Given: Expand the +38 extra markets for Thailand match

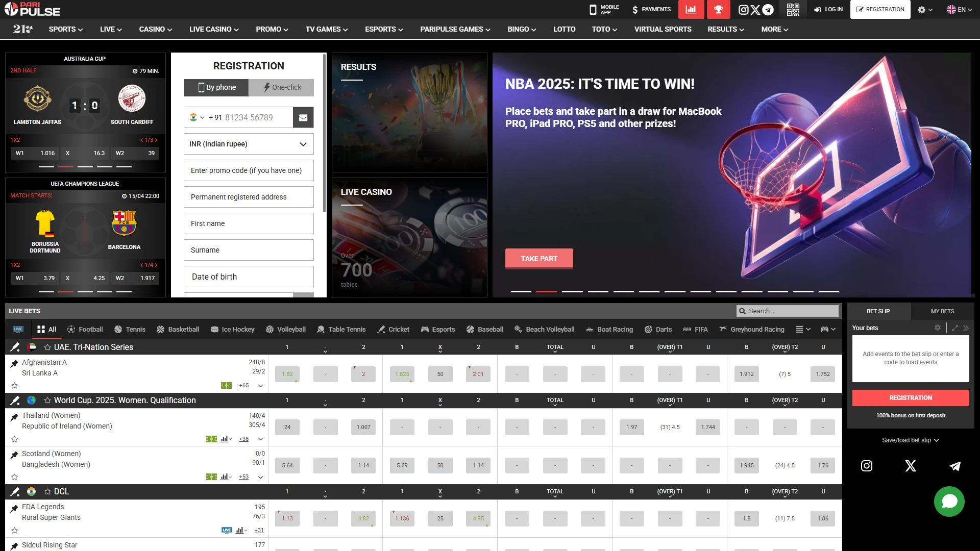Looking at the screenshot, I should coord(244,439).
